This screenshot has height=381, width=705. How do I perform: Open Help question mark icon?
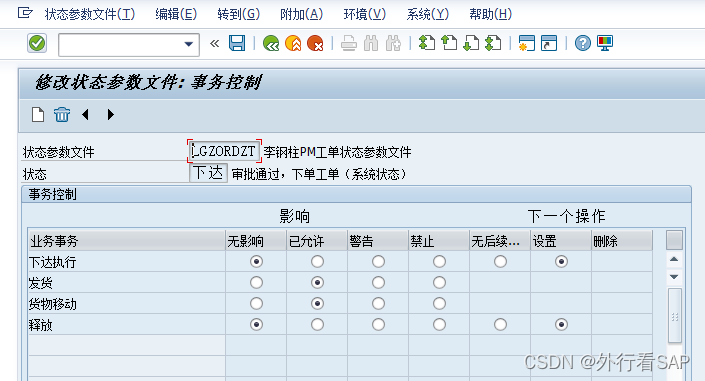click(x=583, y=43)
